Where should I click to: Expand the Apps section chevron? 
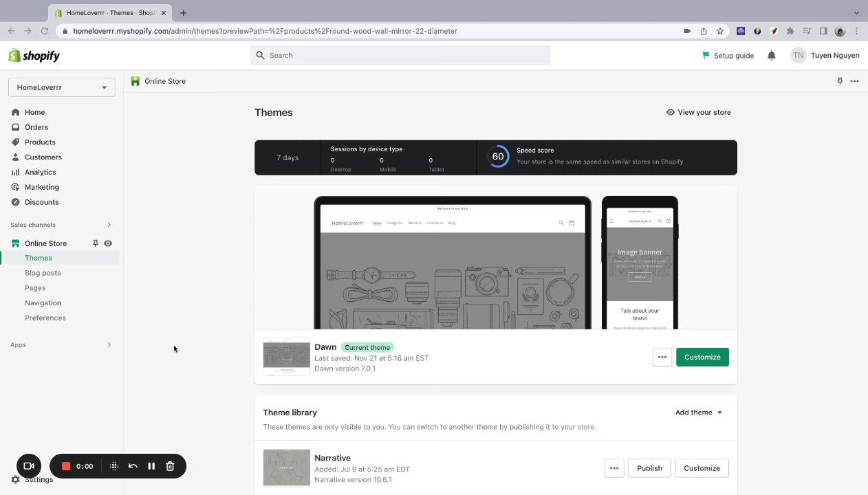pyautogui.click(x=109, y=345)
